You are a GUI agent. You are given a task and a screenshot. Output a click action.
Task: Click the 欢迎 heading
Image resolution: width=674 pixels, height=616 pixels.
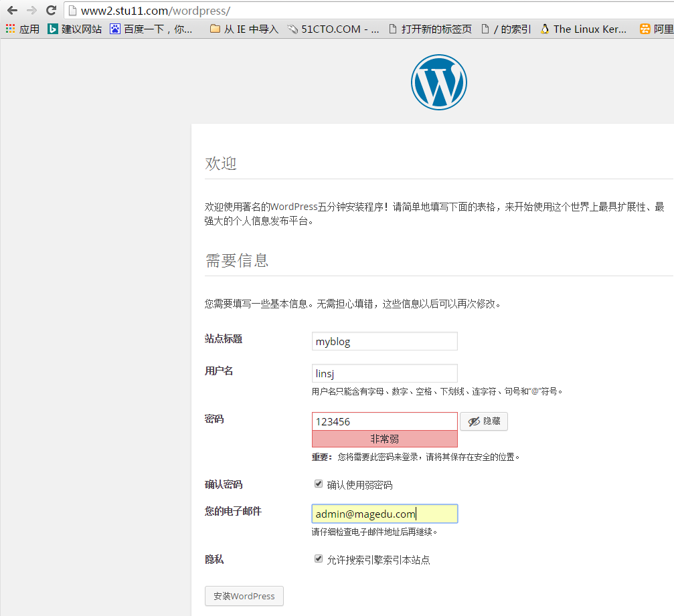tap(221, 163)
